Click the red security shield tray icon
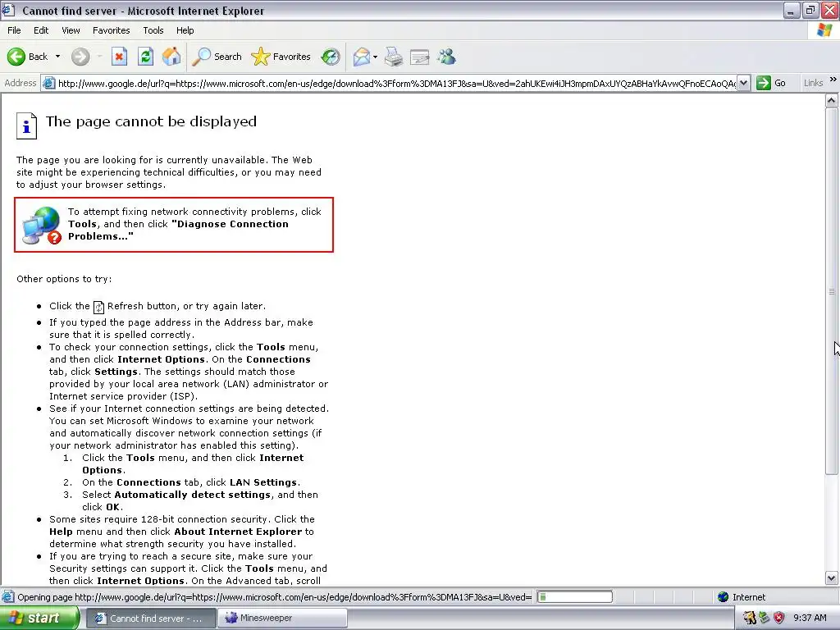Viewport: 840px width, 630px height. pos(779,618)
